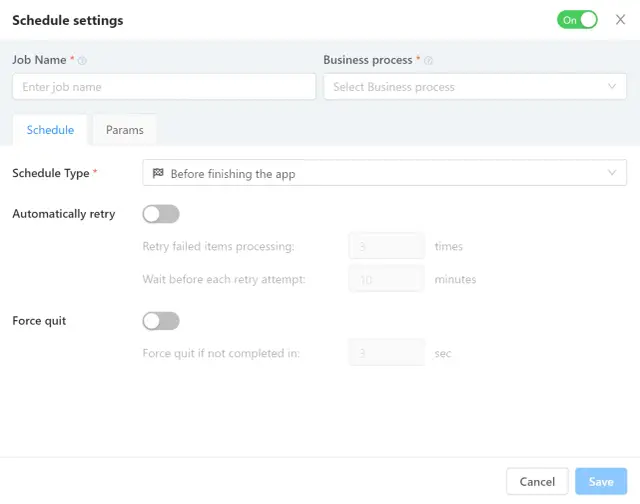
Task: Focus the Enter job name field
Action: (150, 87)
